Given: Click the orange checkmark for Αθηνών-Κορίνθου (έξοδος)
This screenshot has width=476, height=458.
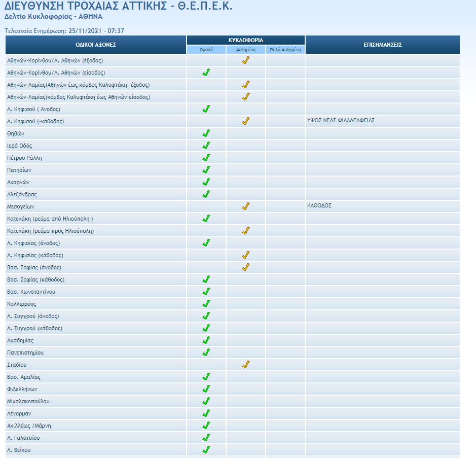Looking at the screenshot, I should coord(246,60).
